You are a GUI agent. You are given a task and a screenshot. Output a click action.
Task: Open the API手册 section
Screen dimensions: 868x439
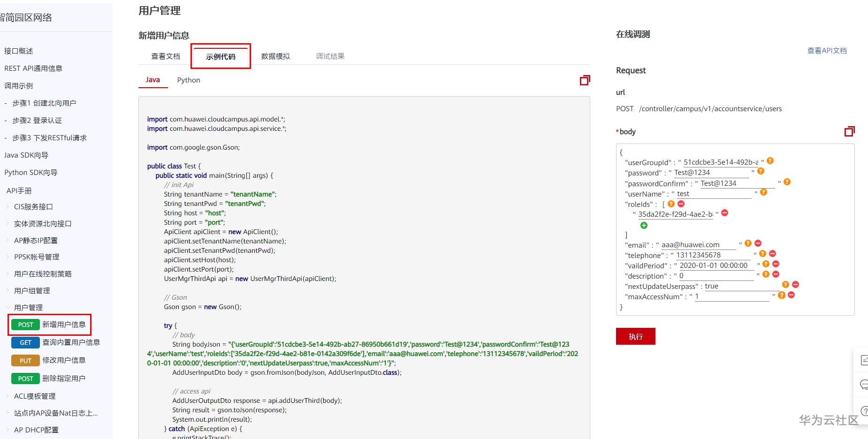pyautogui.click(x=19, y=191)
